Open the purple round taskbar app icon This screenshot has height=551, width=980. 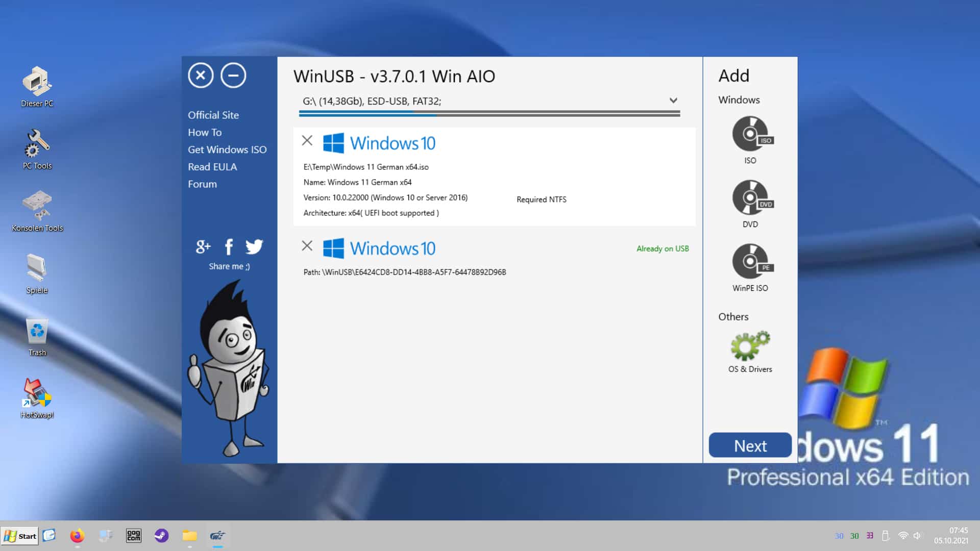click(161, 536)
